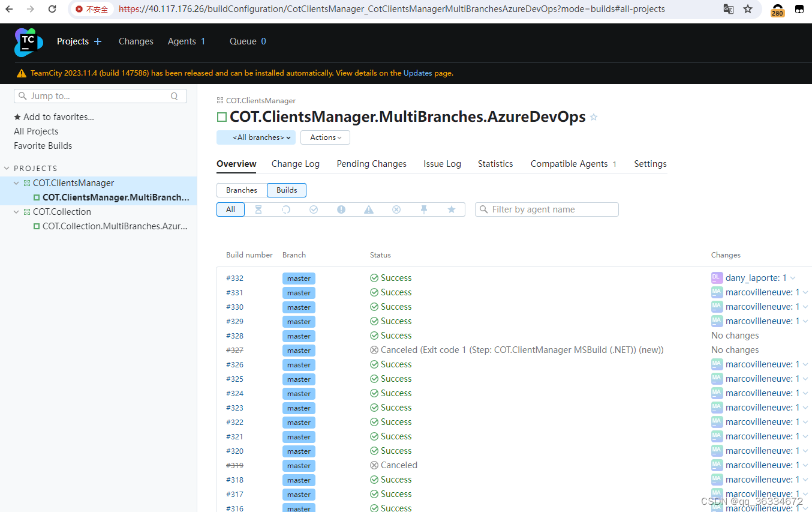Click the master branch tag on build #330

[299, 307]
